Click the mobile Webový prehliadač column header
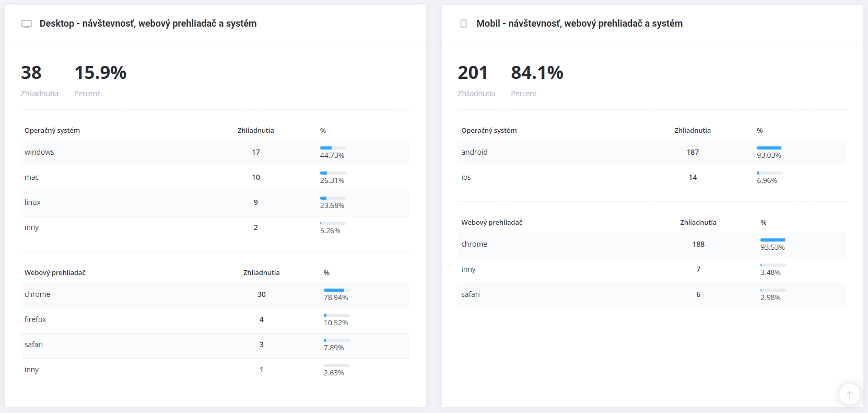 tap(491, 222)
